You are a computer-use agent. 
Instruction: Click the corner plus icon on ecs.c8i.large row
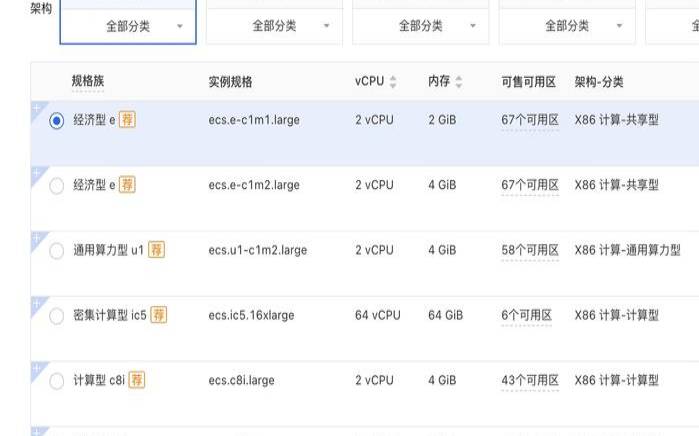(36, 368)
